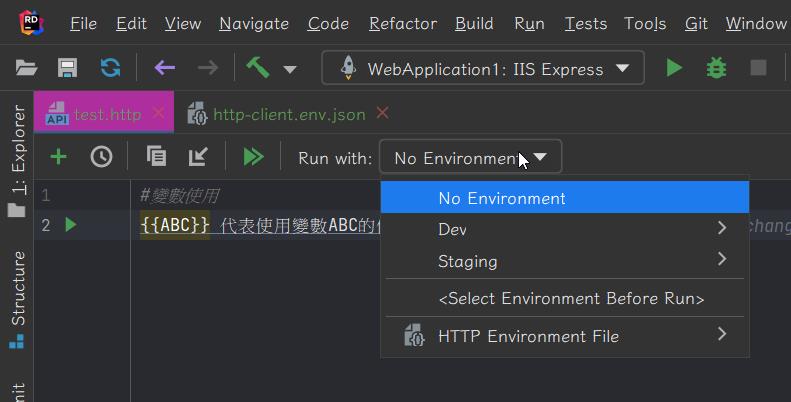Select No Environment in the dropdown list
This screenshot has width=791, height=402.
(565, 198)
